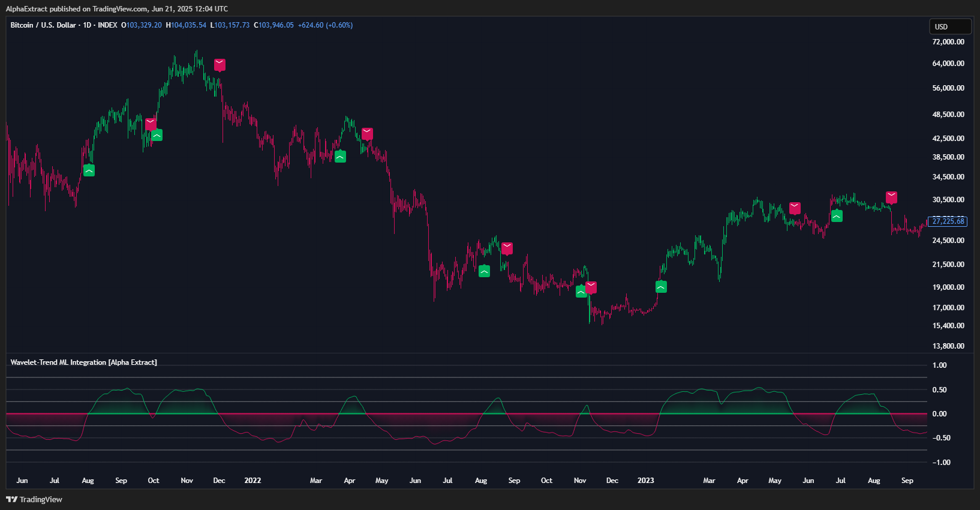Click the 15,400.00 price axis label
The width and height of the screenshot is (980, 510).
click(x=948, y=326)
